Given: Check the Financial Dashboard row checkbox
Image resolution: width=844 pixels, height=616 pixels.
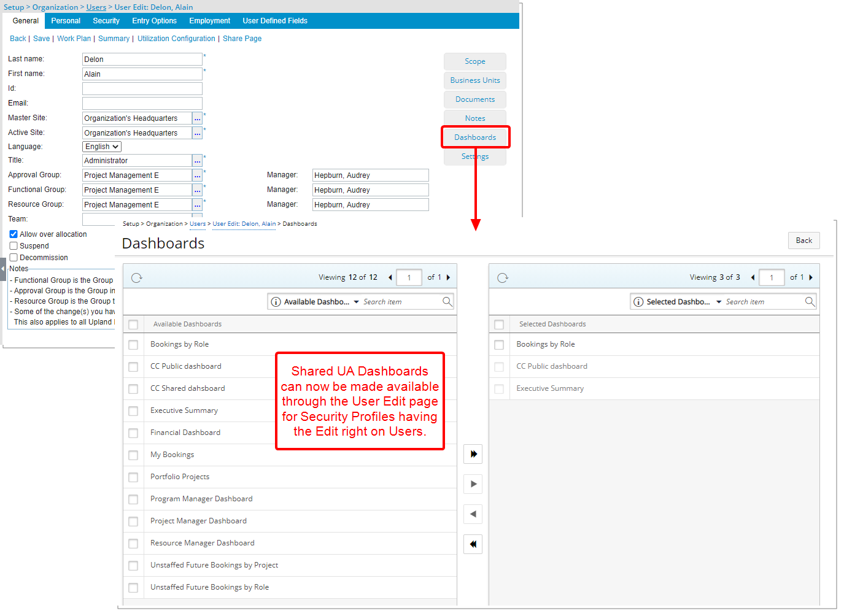Looking at the screenshot, I should tap(133, 433).
